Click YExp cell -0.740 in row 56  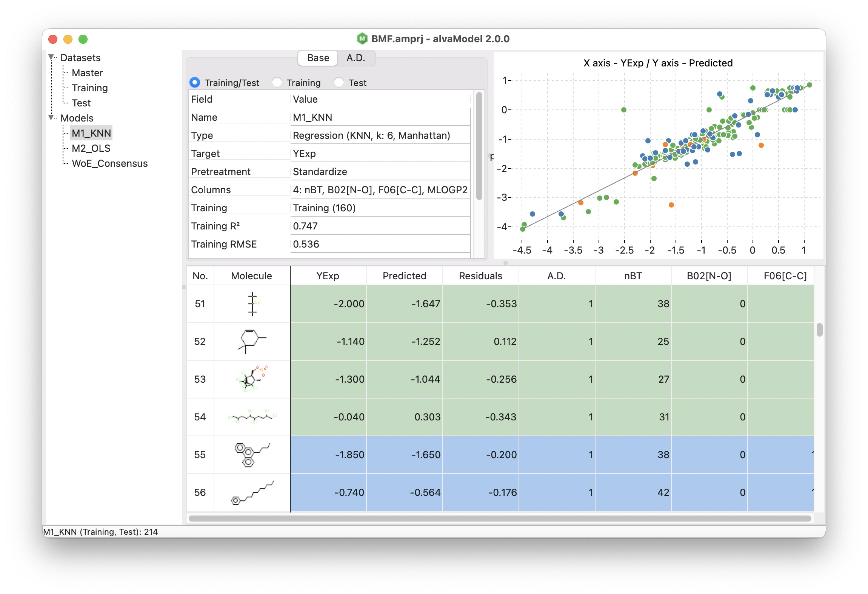point(328,492)
